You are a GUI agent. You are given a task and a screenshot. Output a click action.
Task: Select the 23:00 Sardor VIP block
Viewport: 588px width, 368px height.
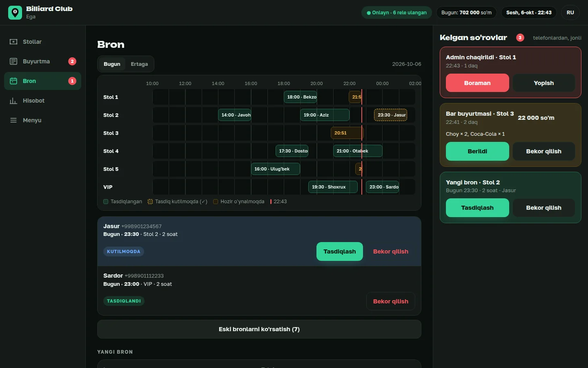click(382, 187)
